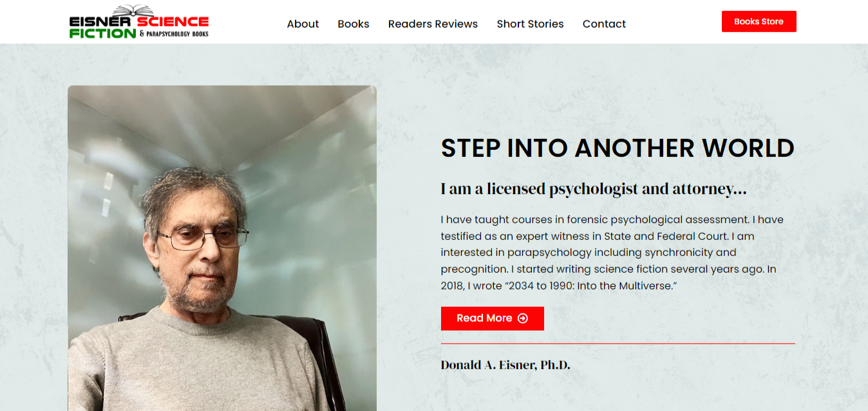The width and height of the screenshot is (868, 411).
Task: Click the author's portrait photo
Action: pos(222,248)
